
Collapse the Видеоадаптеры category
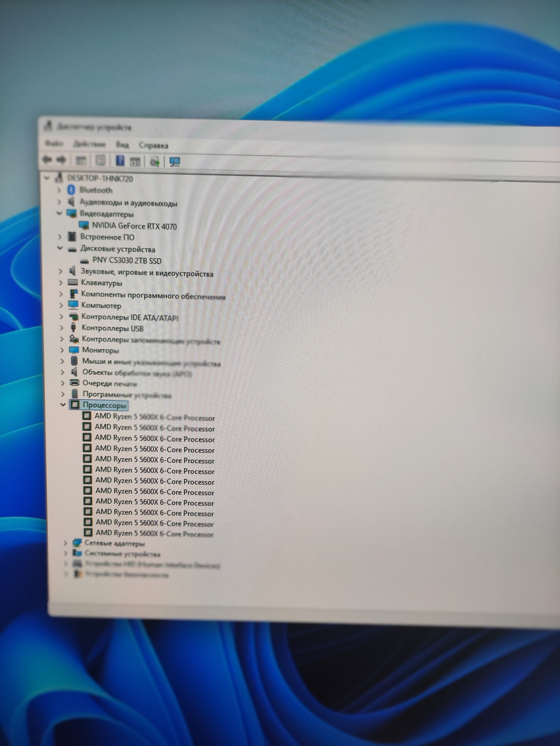[x=59, y=213]
